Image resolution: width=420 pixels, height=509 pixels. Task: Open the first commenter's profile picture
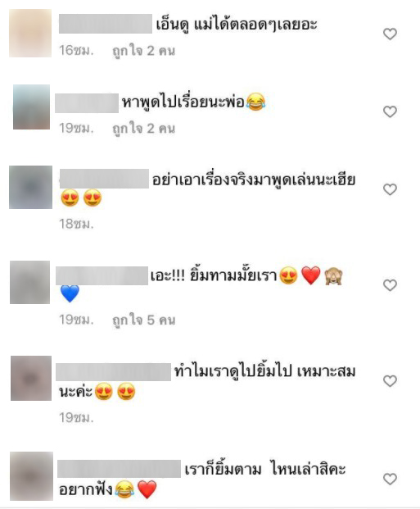point(30,33)
